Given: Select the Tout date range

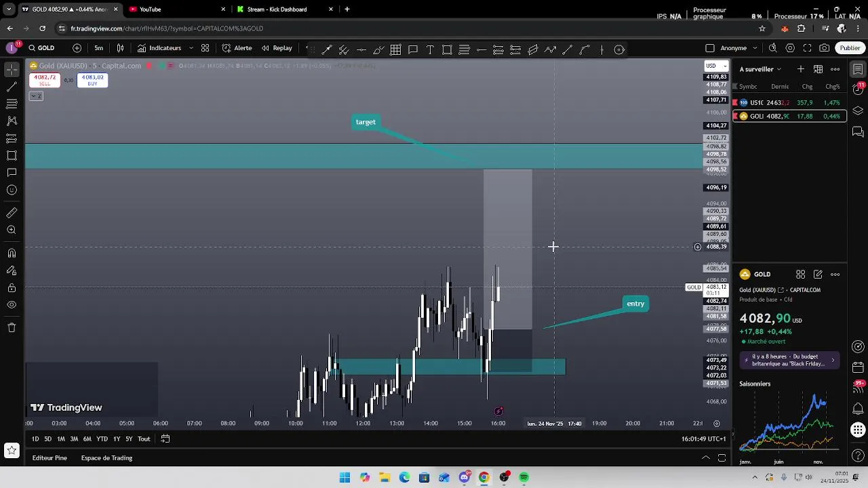Looking at the screenshot, I should click(144, 439).
